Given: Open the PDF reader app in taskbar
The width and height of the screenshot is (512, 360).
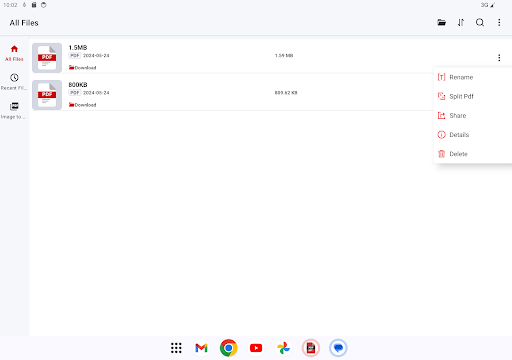Looking at the screenshot, I should [311, 348].
